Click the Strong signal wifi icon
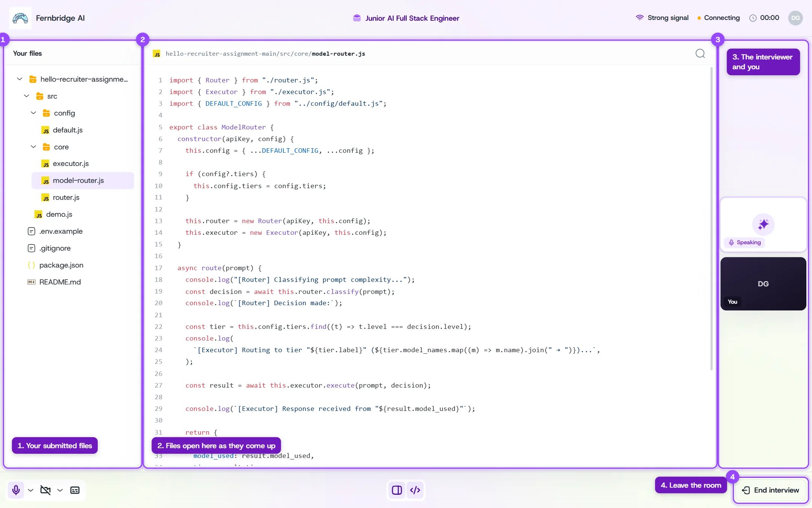 [639, 18]
